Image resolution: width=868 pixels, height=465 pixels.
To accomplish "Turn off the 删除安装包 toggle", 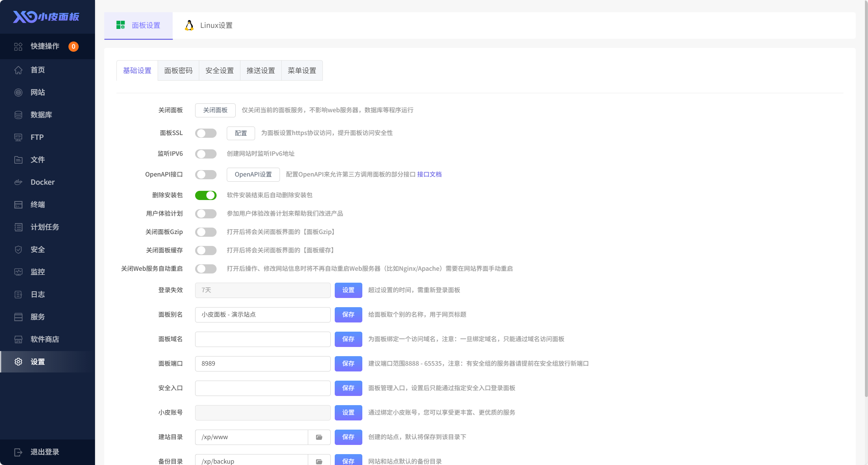I will point(206,195).
